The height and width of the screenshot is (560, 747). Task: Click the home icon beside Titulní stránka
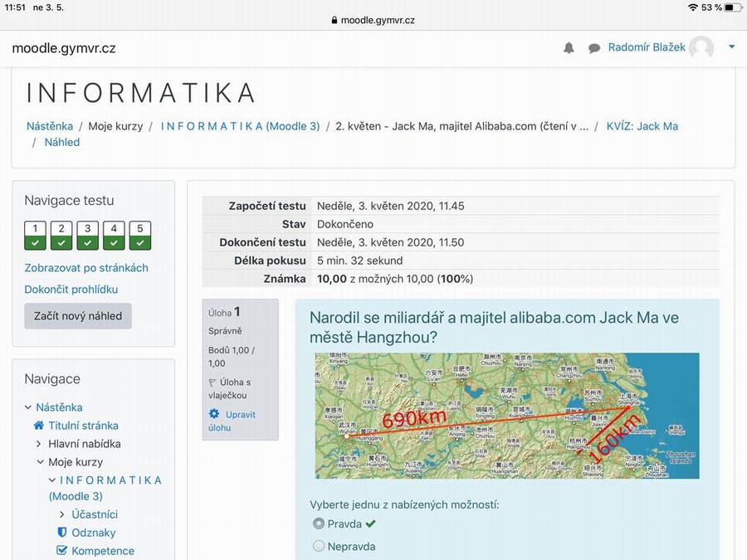click(39, 426)
